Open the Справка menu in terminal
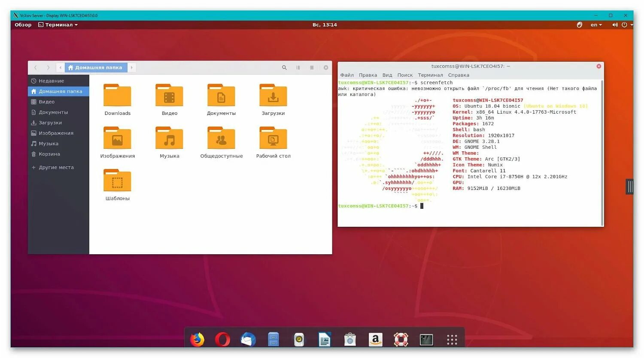Viewport: 644px width, 358px height. click(459, 75)
